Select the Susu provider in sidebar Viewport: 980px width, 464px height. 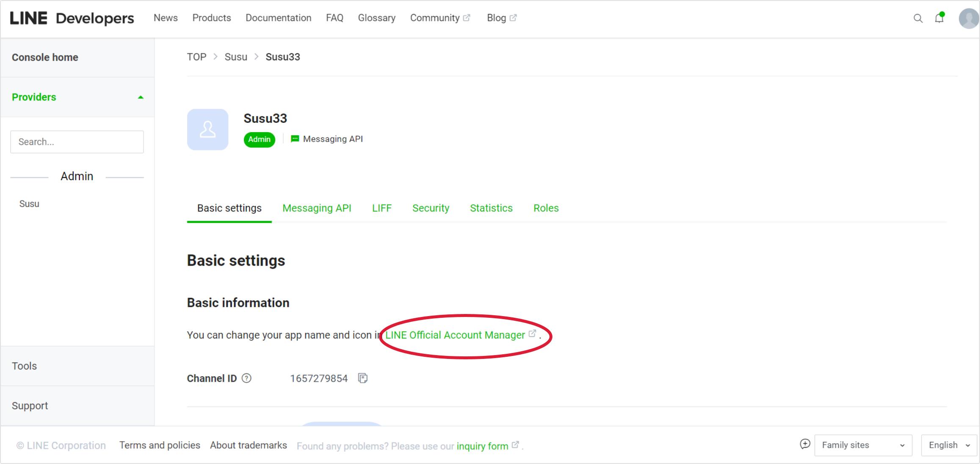(x=28, y=203)
